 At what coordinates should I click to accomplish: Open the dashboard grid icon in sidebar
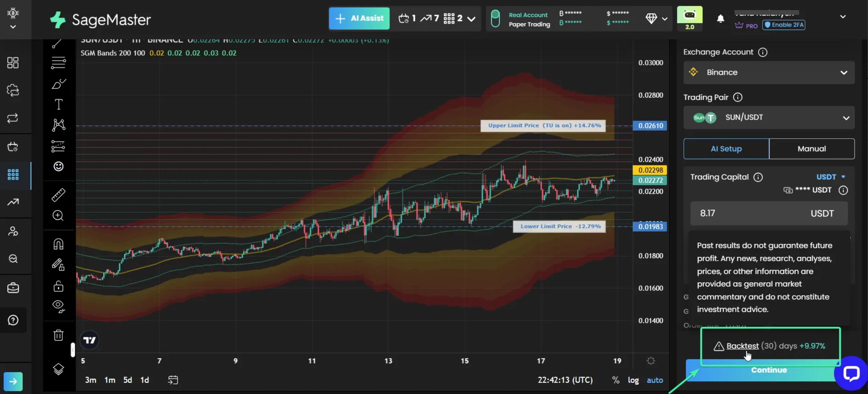pos(13,63)
